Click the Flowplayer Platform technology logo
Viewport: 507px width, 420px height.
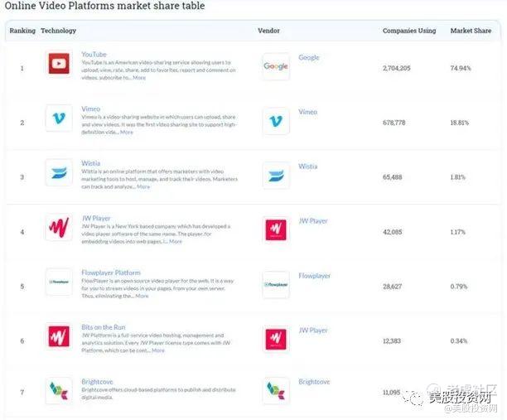point(59,282)
